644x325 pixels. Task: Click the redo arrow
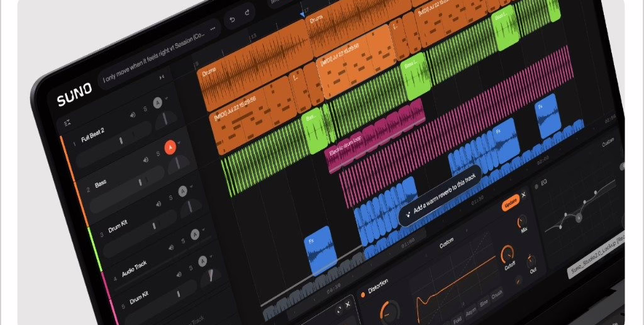point(247,13)
